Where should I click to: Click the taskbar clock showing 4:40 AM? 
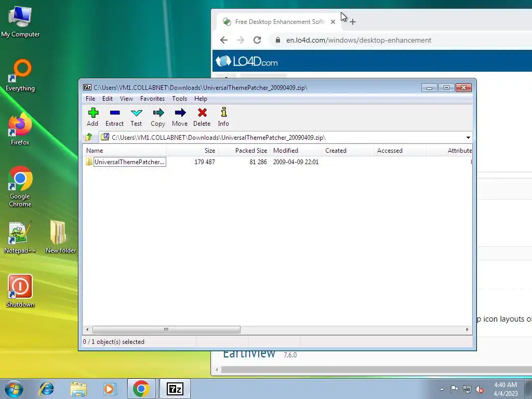[x=506, y=389]
